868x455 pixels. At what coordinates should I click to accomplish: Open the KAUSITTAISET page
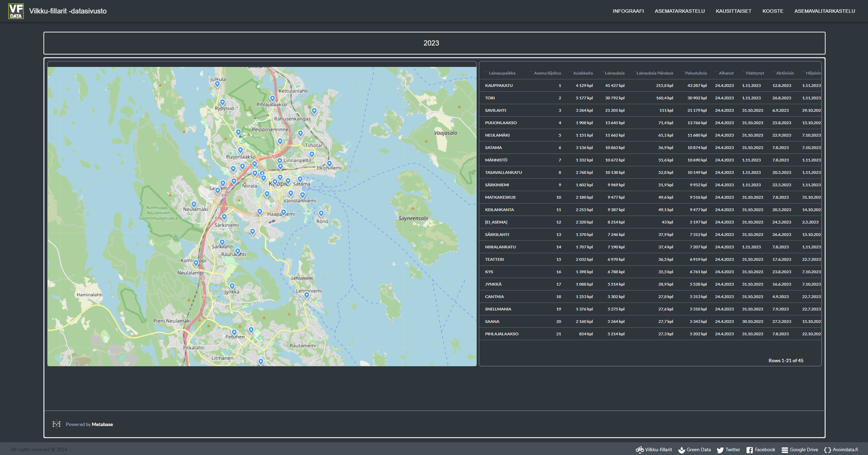(733, 11)
